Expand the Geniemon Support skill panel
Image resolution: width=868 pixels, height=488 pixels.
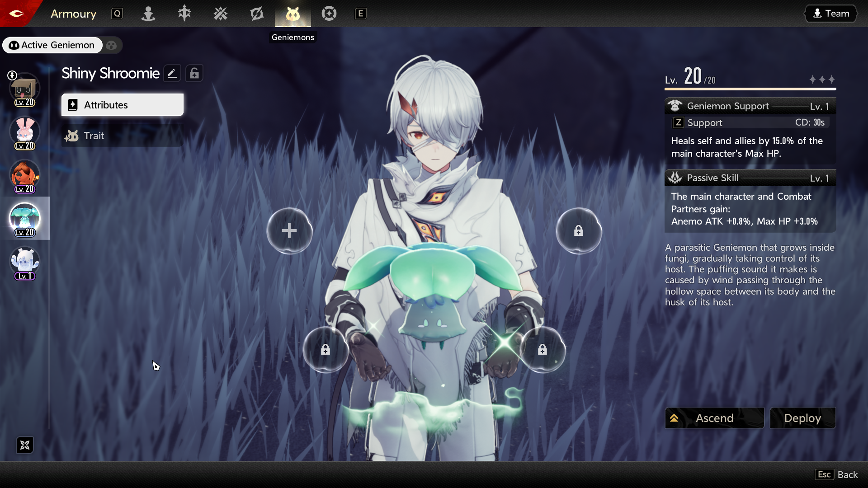pos(750,106)
